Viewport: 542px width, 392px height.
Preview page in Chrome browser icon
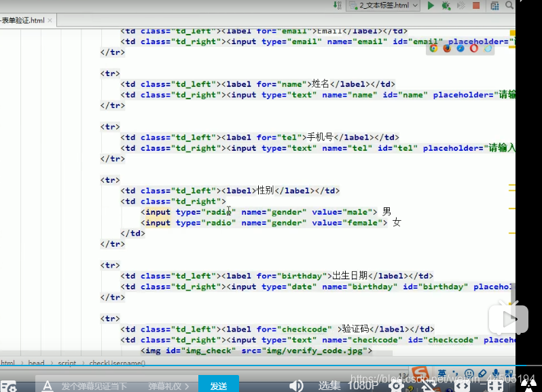point(433,48)
